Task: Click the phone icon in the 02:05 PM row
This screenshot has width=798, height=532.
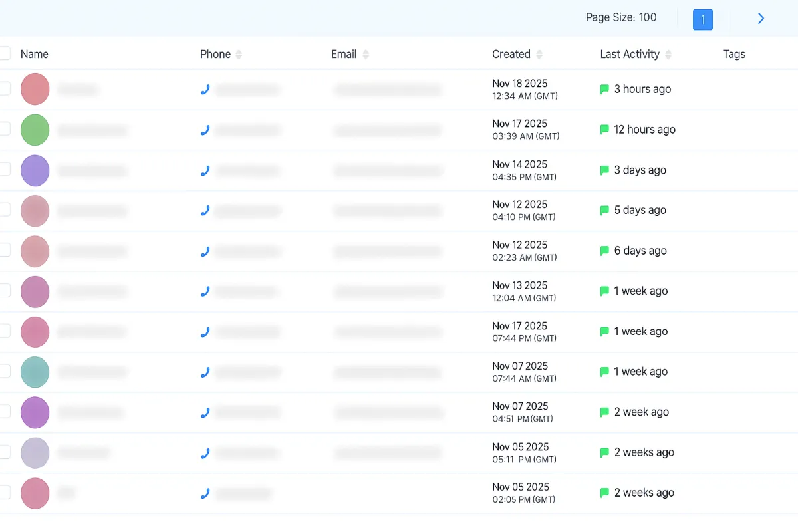Action: pyautogui.click(x=205, y=493)
